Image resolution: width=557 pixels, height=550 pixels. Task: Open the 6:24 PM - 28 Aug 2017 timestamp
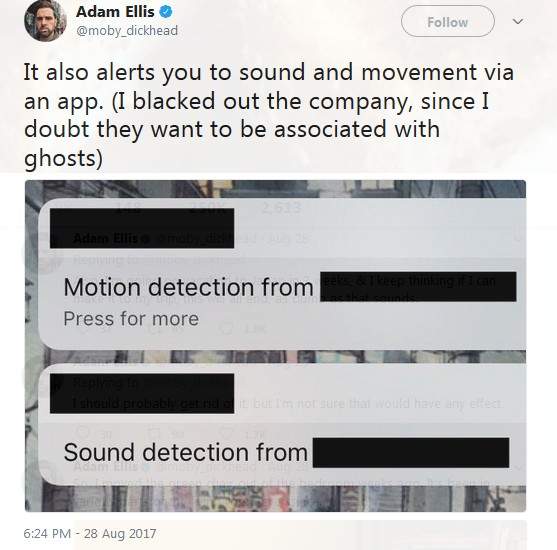click(x=90, y=533)
